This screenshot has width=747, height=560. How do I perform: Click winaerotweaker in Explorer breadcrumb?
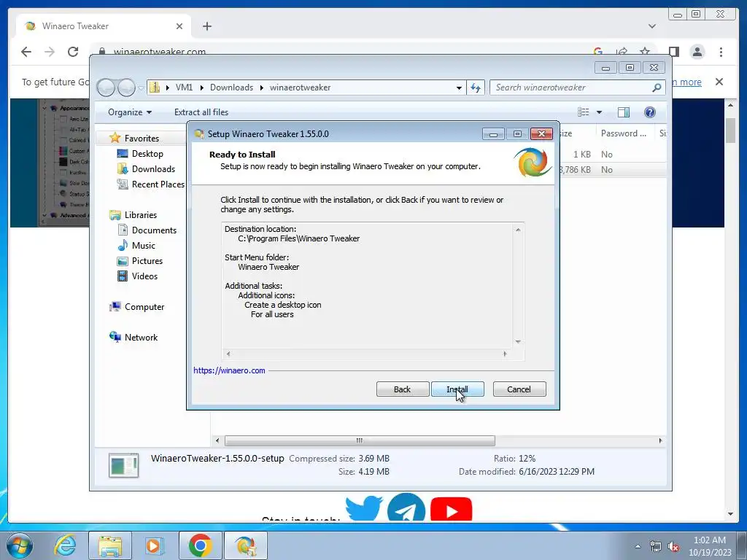(300, 87)
